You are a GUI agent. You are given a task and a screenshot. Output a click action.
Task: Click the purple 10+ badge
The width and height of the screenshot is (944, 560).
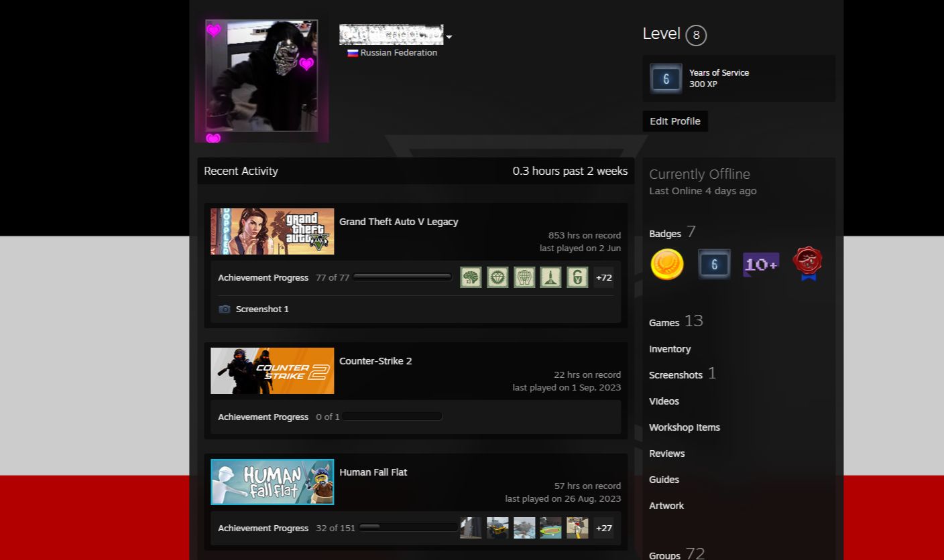click(x=761, y=264)
